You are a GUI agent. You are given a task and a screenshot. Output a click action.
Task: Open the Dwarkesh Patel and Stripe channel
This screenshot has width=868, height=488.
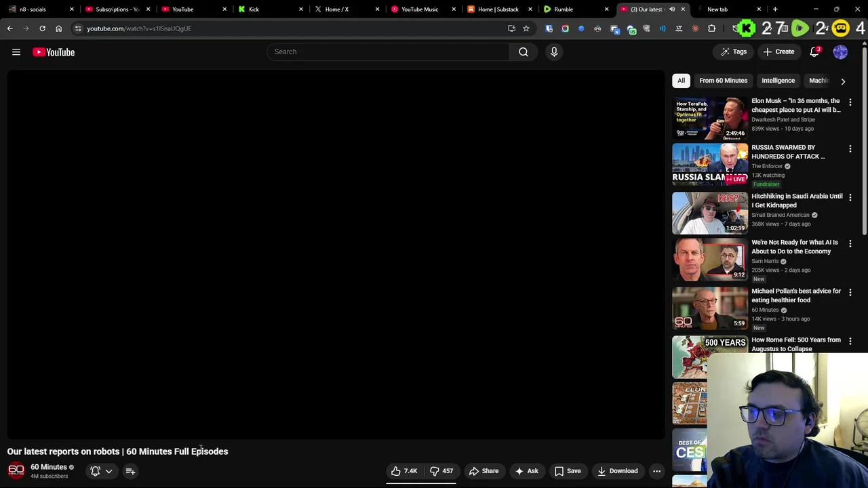[x=783, y=119]
